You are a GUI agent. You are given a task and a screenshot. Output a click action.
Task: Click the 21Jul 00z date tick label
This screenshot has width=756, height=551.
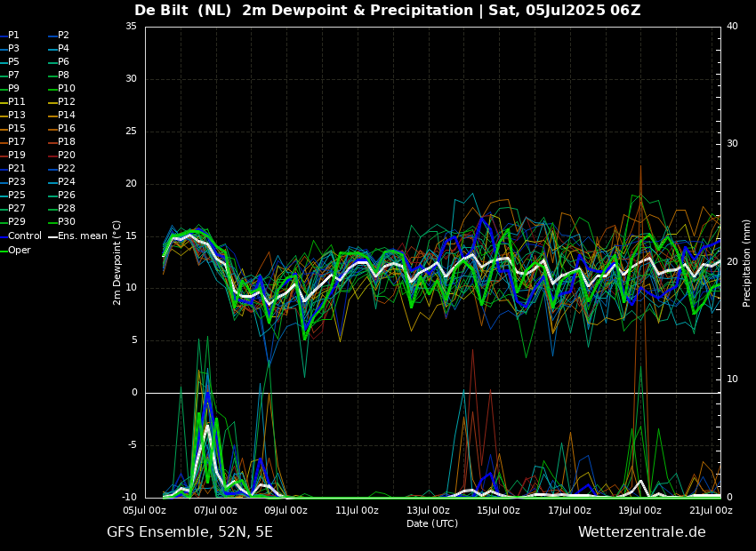[711, 510]
